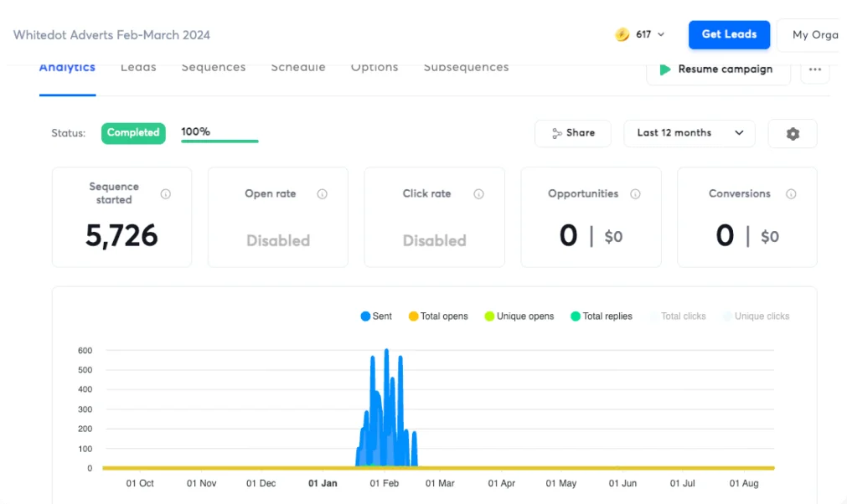The image size is (847, 504).
Task: Switch to the Leads tab
Action: pyautogui.click(x=138, y=68)
